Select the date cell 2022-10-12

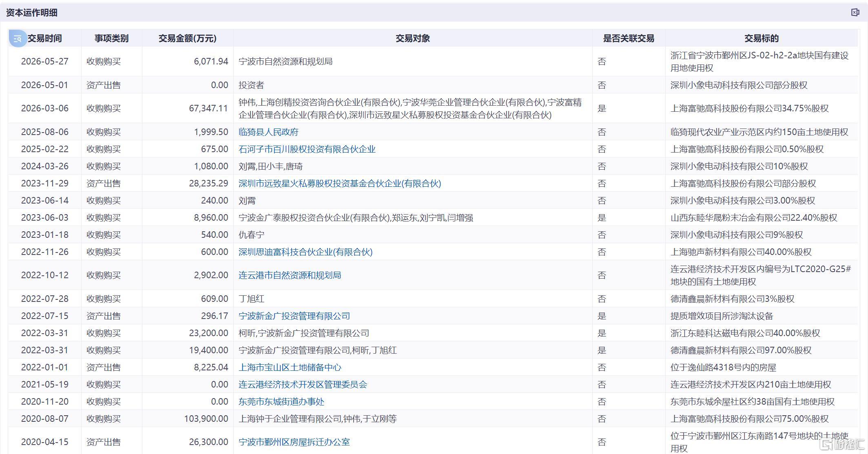click(44, 275)
